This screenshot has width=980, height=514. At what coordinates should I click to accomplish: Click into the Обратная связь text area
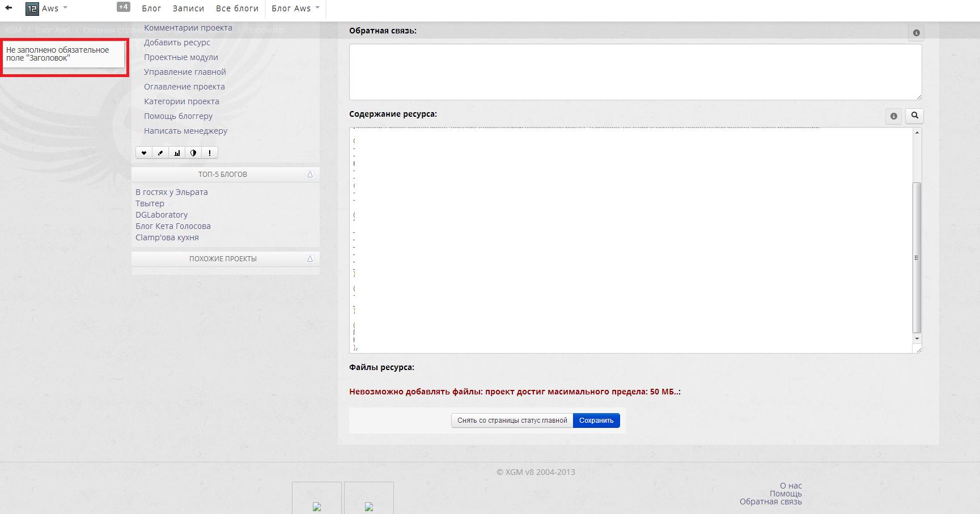click(x=635, y=72)
